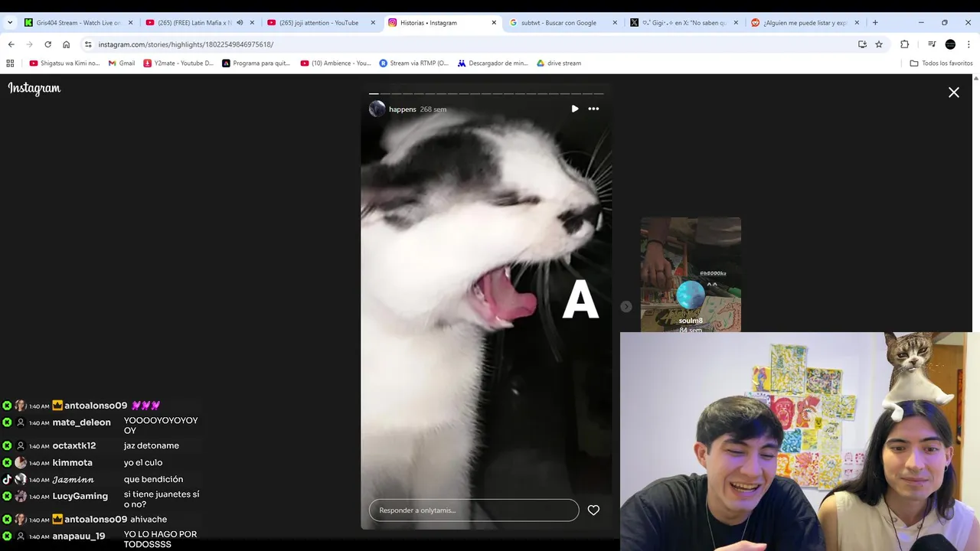Open the 'Programa para quit...' bookmark
This screenshot has height=551, width=980.
[256, 64]
